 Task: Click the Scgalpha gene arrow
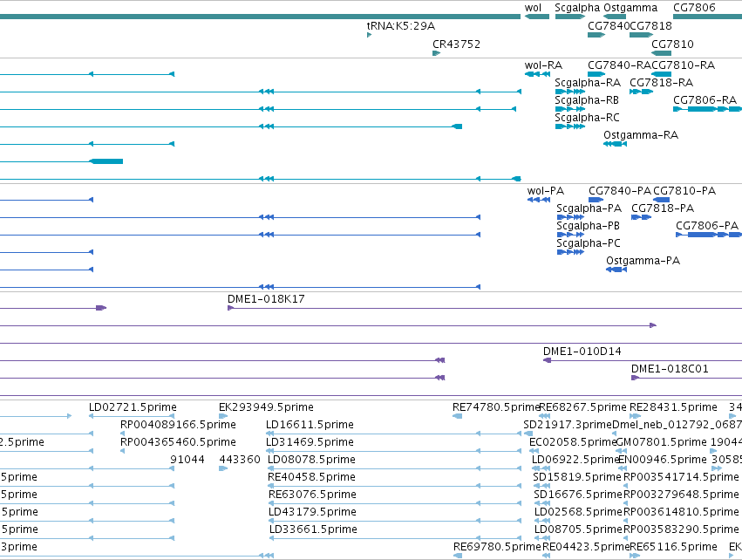coord(570,17)
